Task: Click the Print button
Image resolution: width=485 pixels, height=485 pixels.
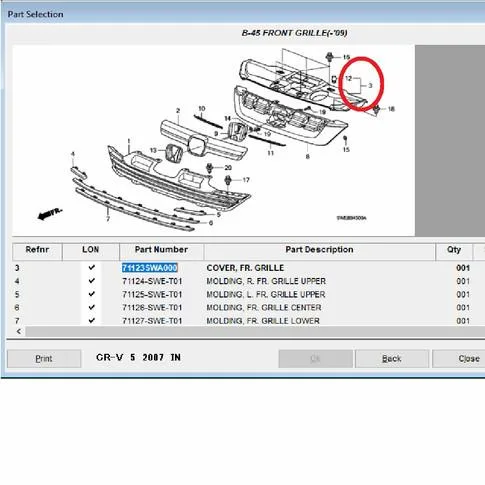Action: tap(44, 359)
